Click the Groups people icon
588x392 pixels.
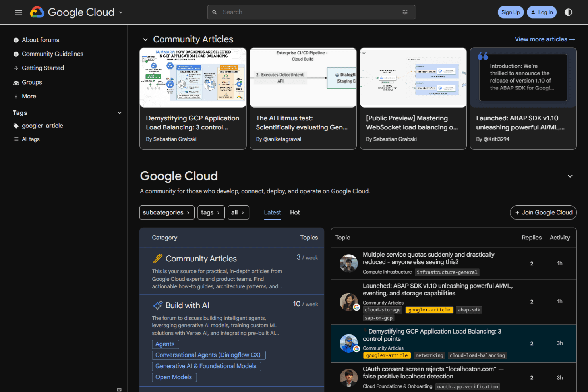pos(16,83)
